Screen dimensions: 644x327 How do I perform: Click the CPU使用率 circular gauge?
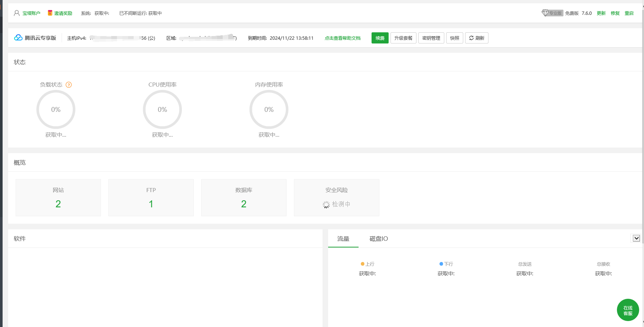coord(162,110)
